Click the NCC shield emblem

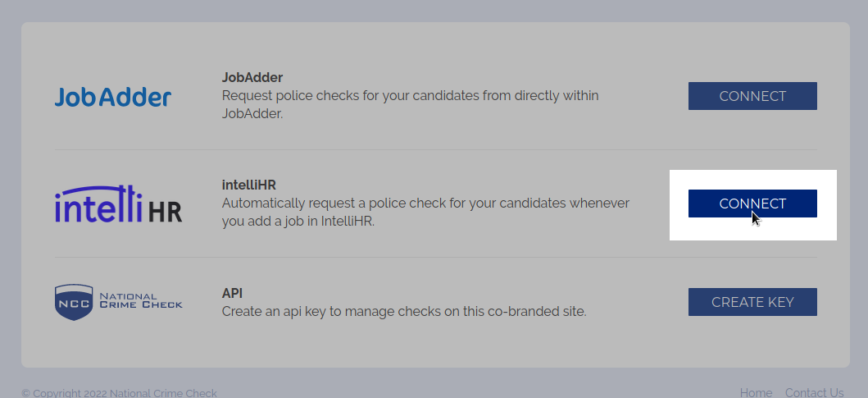click(73, 302)
